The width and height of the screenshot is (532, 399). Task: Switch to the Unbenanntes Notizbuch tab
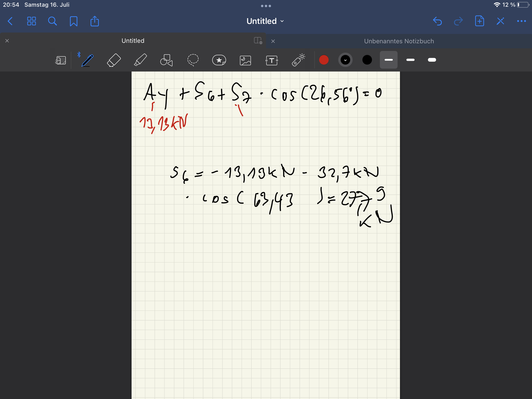(x=399, y=41)
